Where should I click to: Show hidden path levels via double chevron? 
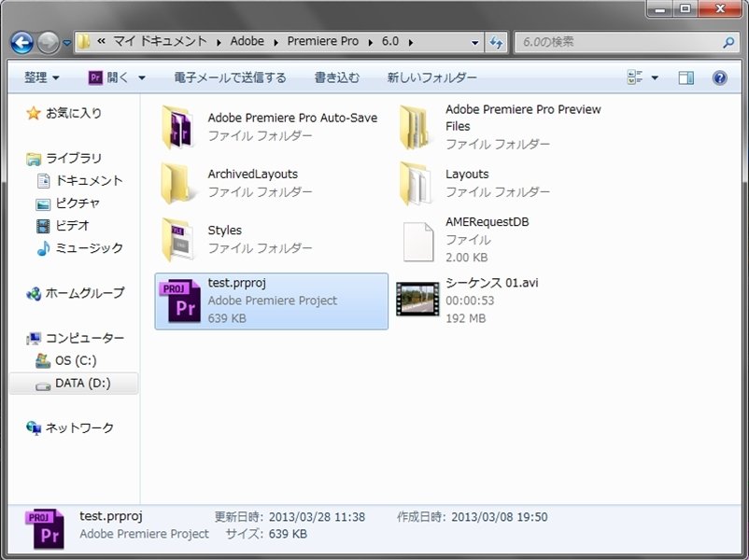point(101,42)
